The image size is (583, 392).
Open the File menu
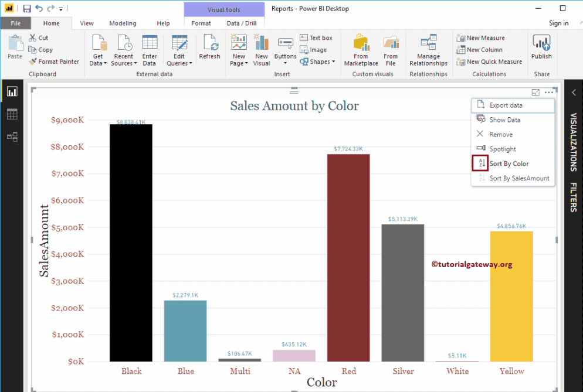pyautogui.click(x=16, y=23)
